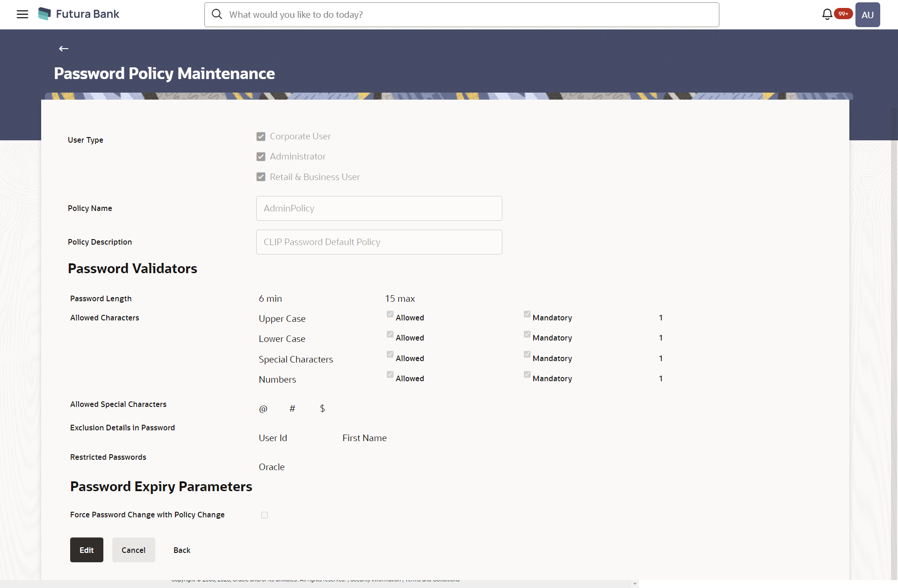Image resolution: width=898 pixels, height=588 pixels.
Task: Toggle Retail & Business User checkbox
Action: click(261, 177)
